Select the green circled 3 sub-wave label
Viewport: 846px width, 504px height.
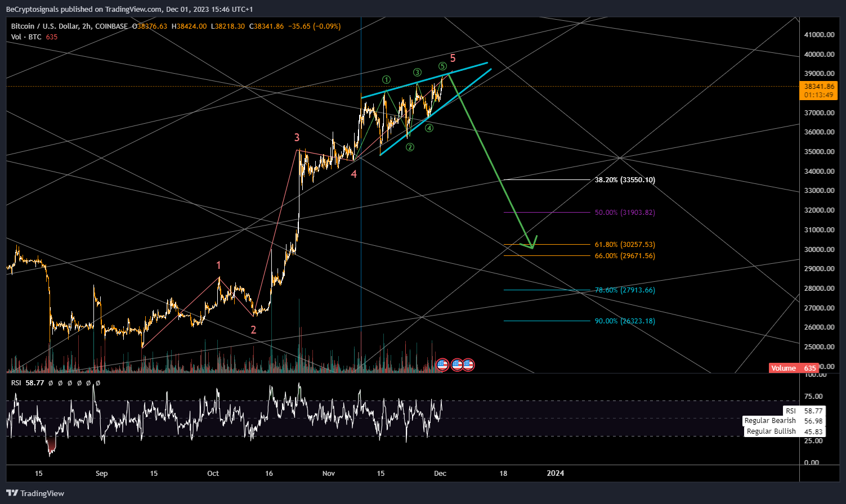pos(417,72)
